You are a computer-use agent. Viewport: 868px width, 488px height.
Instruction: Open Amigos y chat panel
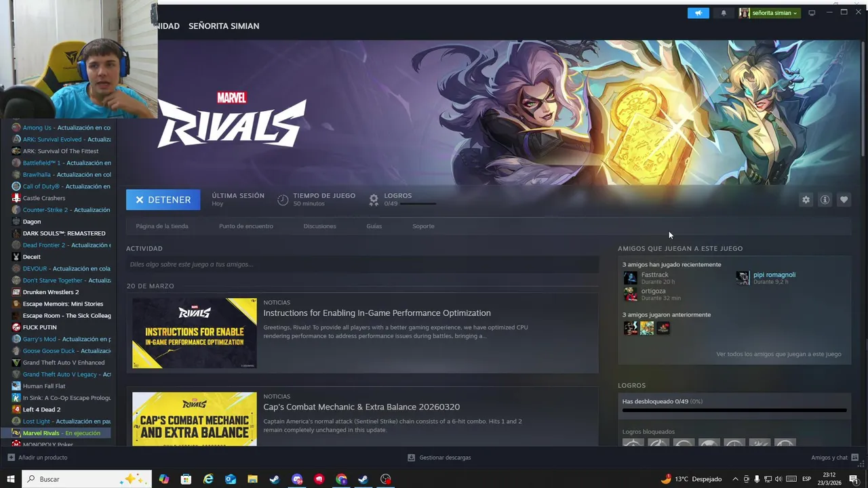point(835,457)
